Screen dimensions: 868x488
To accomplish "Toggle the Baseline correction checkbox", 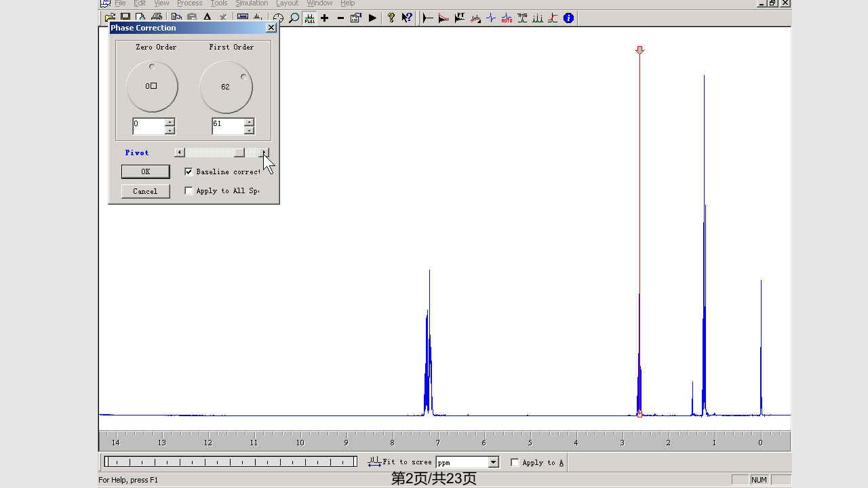I will [189, 171].
